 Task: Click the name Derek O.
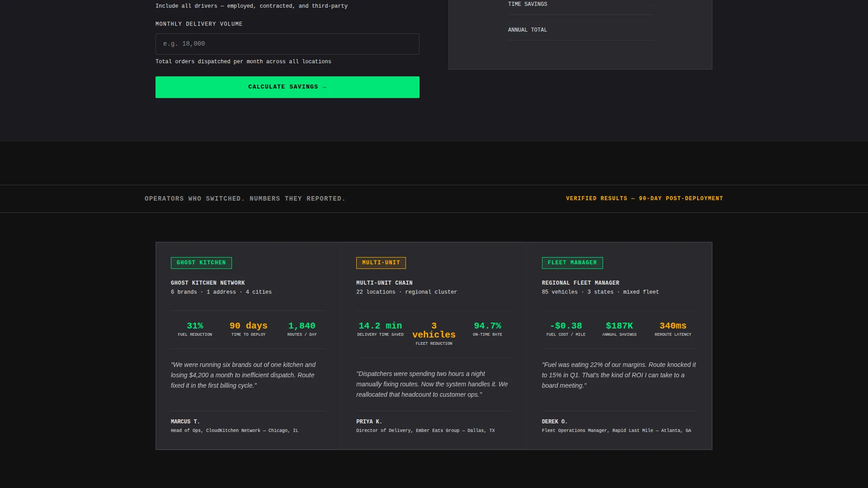[x=555, y=422]
